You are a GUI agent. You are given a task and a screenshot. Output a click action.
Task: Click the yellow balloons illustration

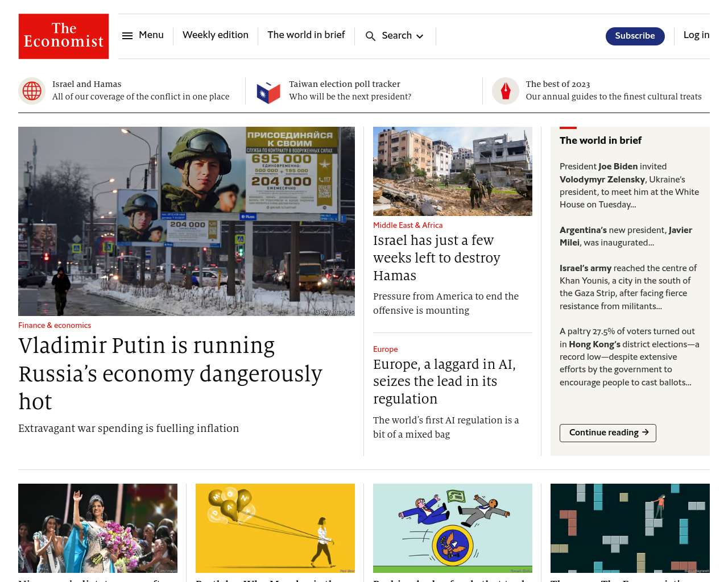[275, 529]
